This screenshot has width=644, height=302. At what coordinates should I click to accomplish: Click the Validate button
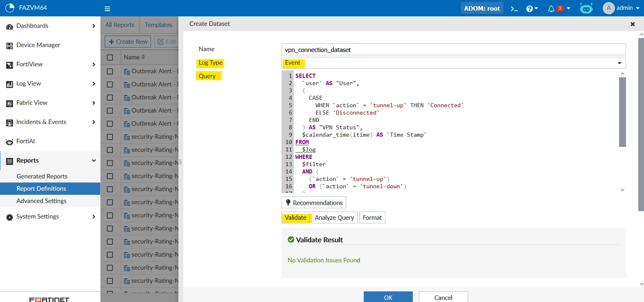click(296, 218)
